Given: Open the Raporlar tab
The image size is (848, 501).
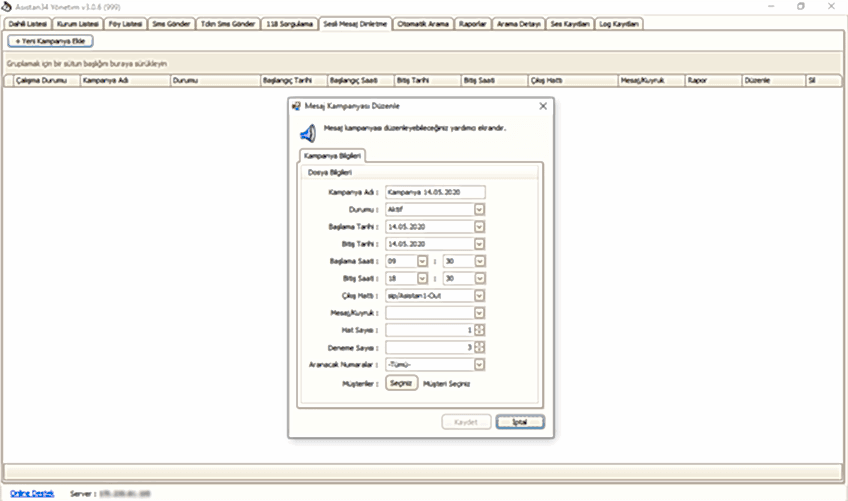Looking at the screenshot, I should pos(473,23).
